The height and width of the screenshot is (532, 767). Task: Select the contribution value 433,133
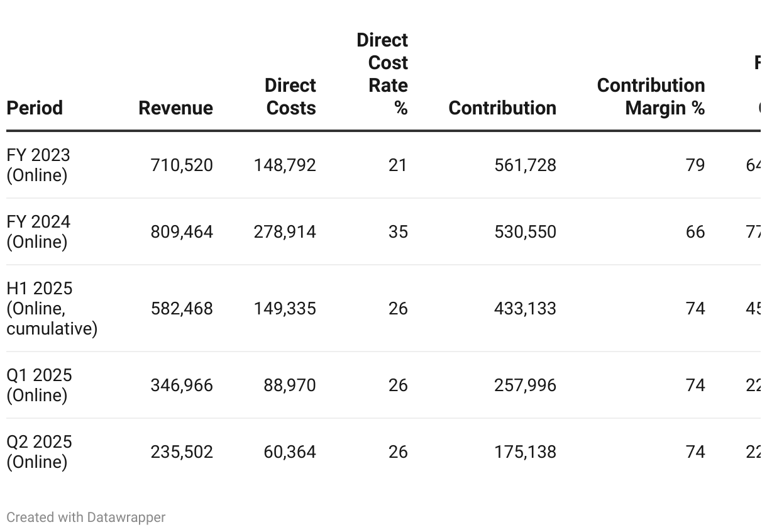525,308
